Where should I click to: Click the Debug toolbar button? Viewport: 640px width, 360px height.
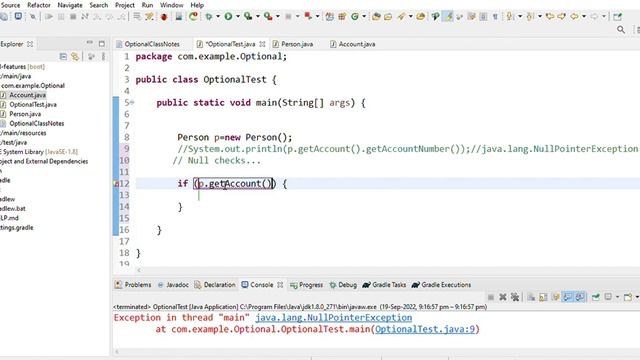click(209, 16)
